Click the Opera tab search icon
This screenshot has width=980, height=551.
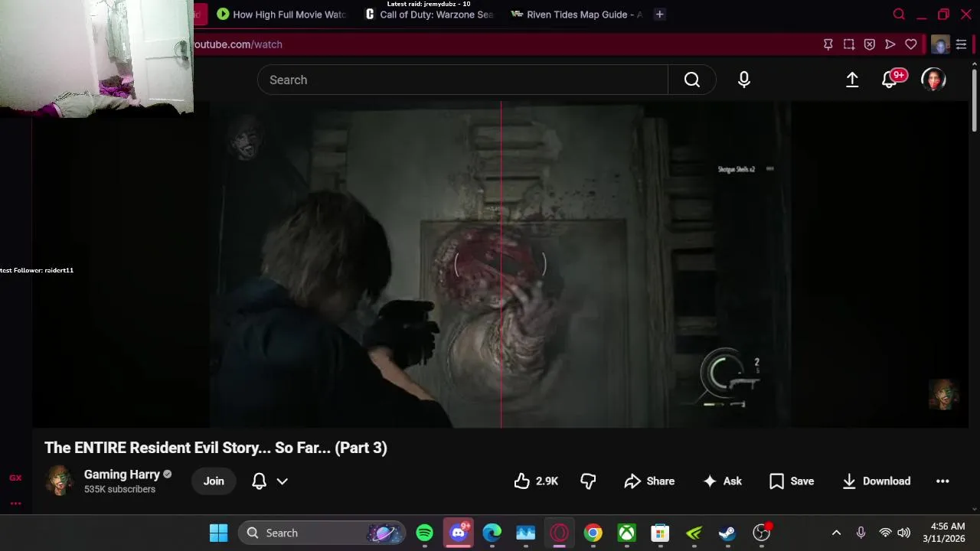tap(900, 14)
